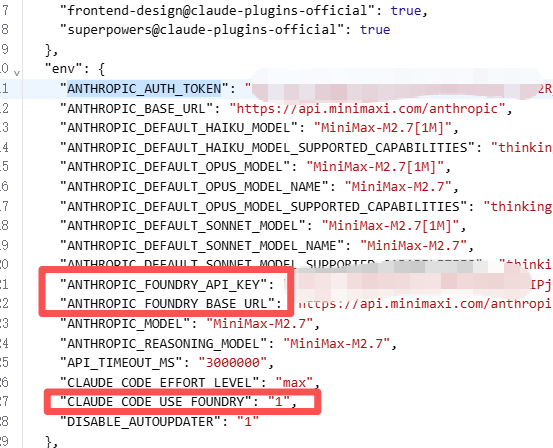553x448 pixels.
Task: Click the "env" key name
Action: [x=63, y=68]
